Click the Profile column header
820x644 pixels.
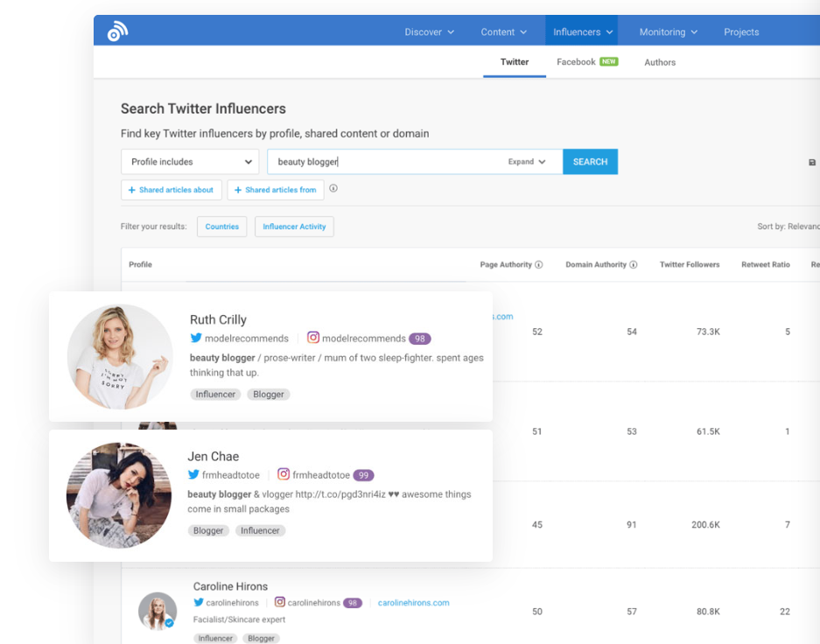pyautogui.click(x=140, y=264)
